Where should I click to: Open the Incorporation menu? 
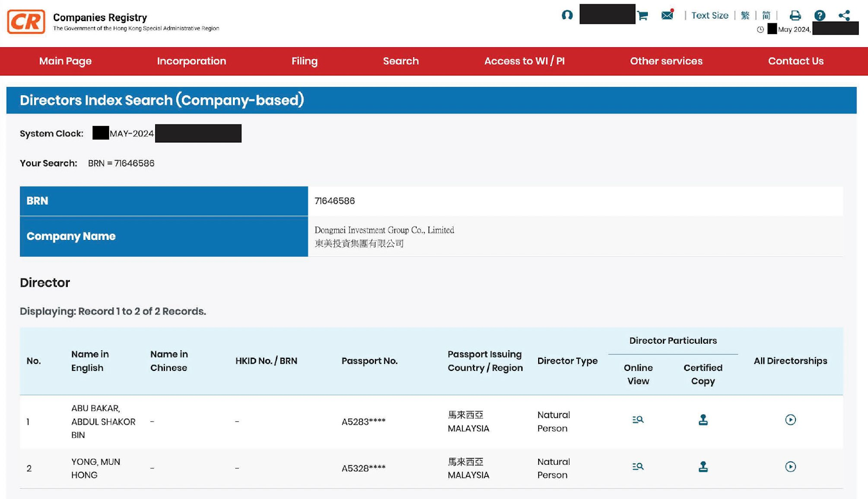click(192, 61)
